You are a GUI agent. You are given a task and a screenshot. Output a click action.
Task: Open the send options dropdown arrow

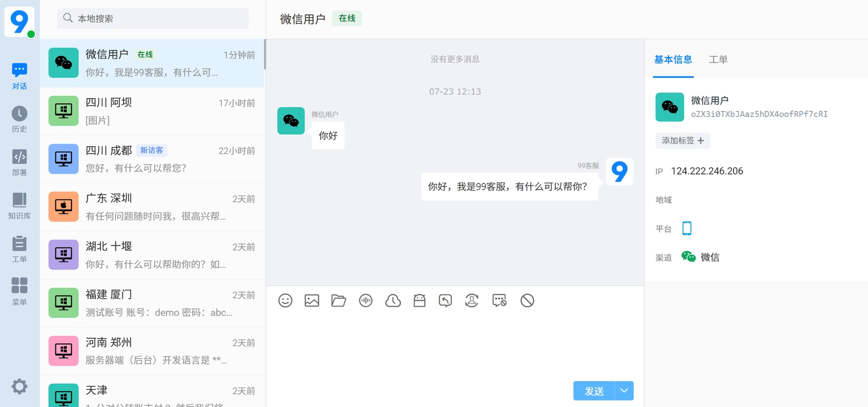(624, 391)
